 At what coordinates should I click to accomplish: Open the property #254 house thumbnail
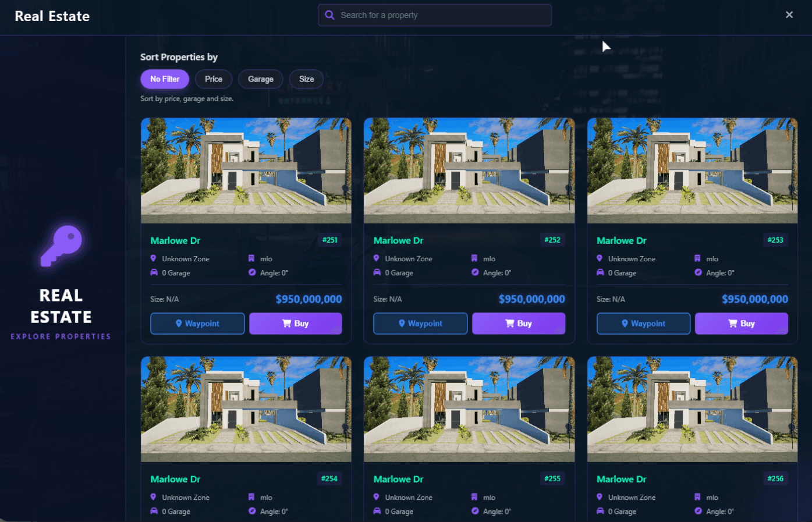click(x=246, y=409)
